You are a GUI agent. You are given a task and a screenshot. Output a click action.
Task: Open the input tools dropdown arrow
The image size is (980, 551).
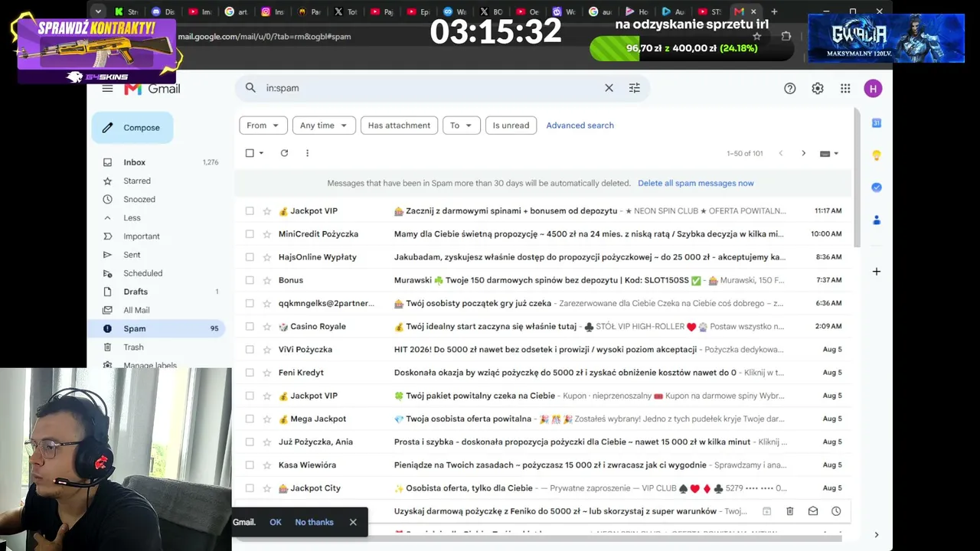(x=835, y=153)
